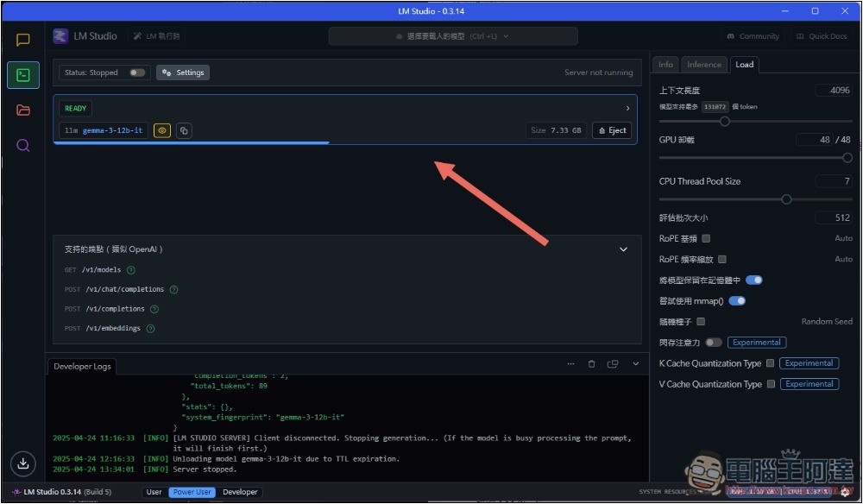This screenshot has width=863, height=504.
Task: Toggle the server Status switch on
Action: (x=137, y=72)
